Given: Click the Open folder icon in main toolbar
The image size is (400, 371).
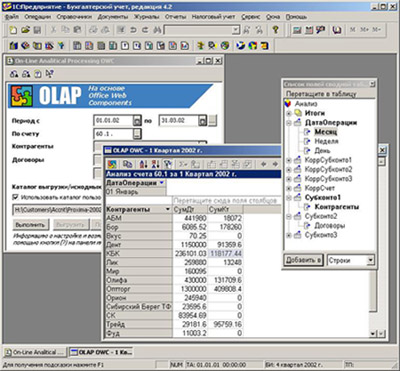Looking at the screenshot, I should pos(25,30).
